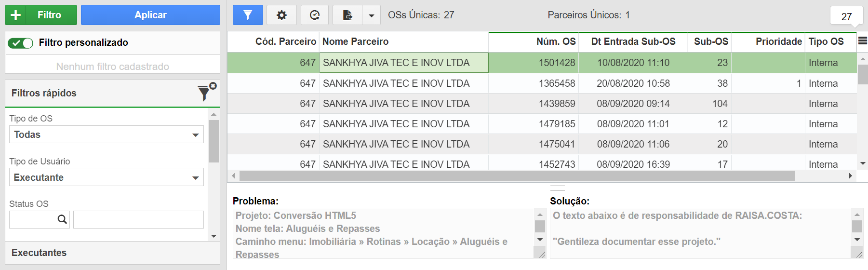Click the horizontal scrollbar of the grid

(x=517, y=176)
